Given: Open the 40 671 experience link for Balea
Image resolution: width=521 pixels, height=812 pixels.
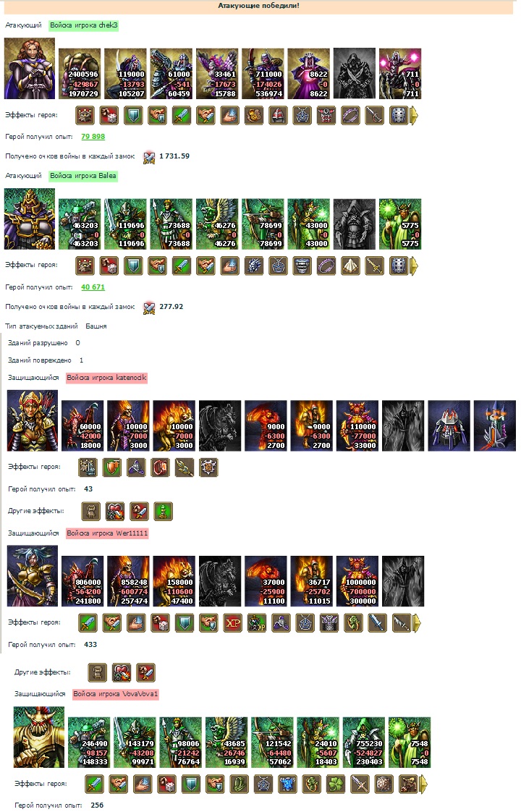Looking at the screenshot, I should 93,287.
